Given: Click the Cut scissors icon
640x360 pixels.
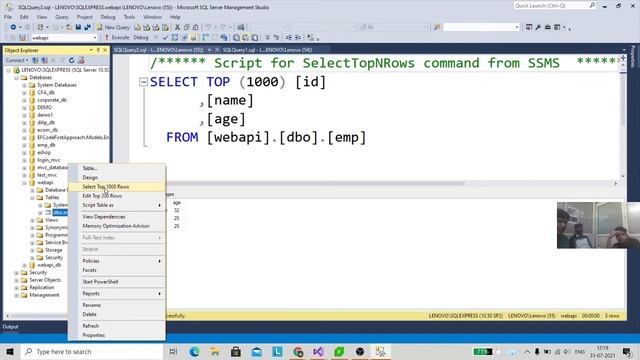Looking at the screenshot, I should [x=177, y=27].
